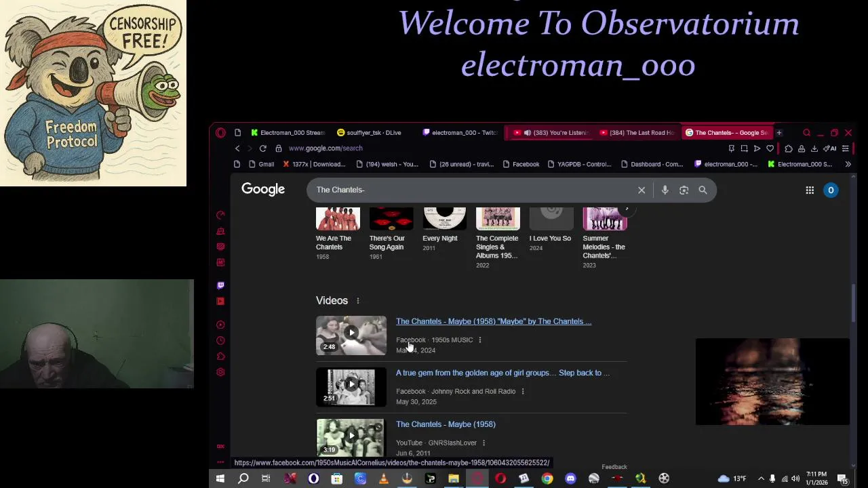Open Google Chrome from the taskbar
The image size is (868, 488).
pos(547,479)
